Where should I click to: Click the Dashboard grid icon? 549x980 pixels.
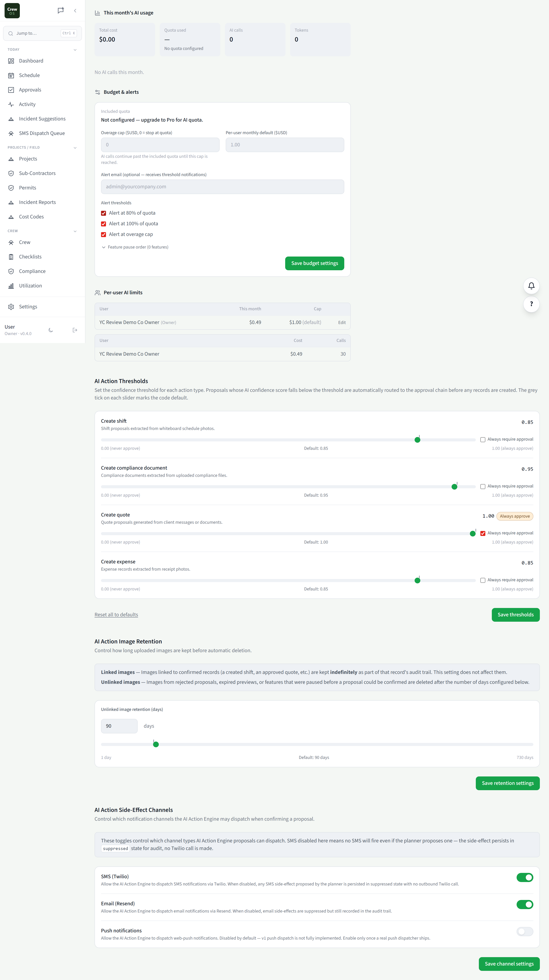pos(11,61)
